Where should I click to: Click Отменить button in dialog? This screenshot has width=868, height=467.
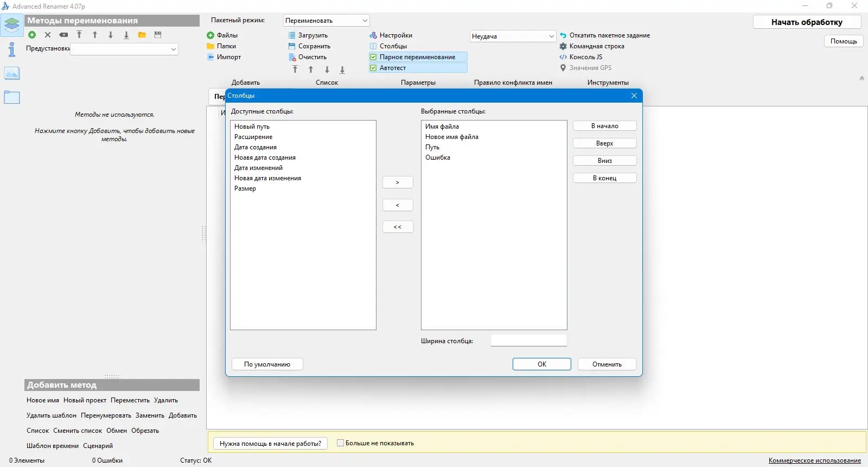[607, 364]
